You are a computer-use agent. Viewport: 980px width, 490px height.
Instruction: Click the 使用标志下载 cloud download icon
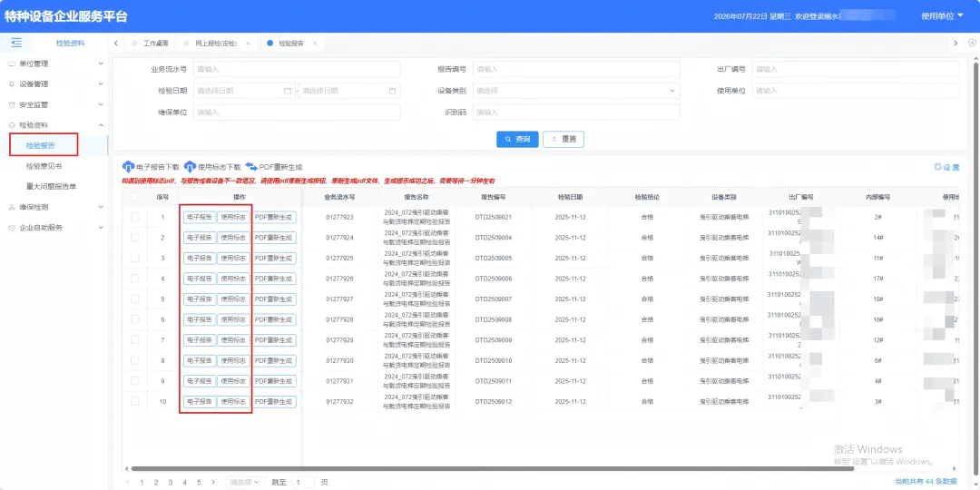190,167
